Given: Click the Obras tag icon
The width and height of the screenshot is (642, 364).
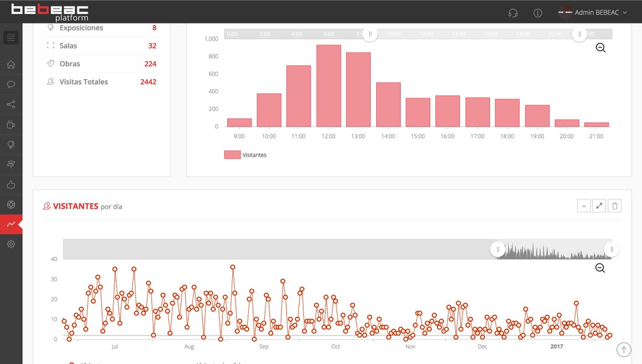Looking at the screenshot, I should pos(50,64).
